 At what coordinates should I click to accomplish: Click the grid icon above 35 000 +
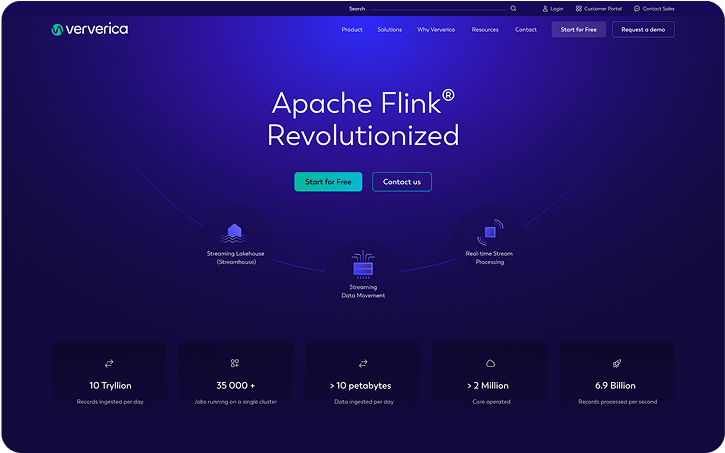[x=235, y=363]
